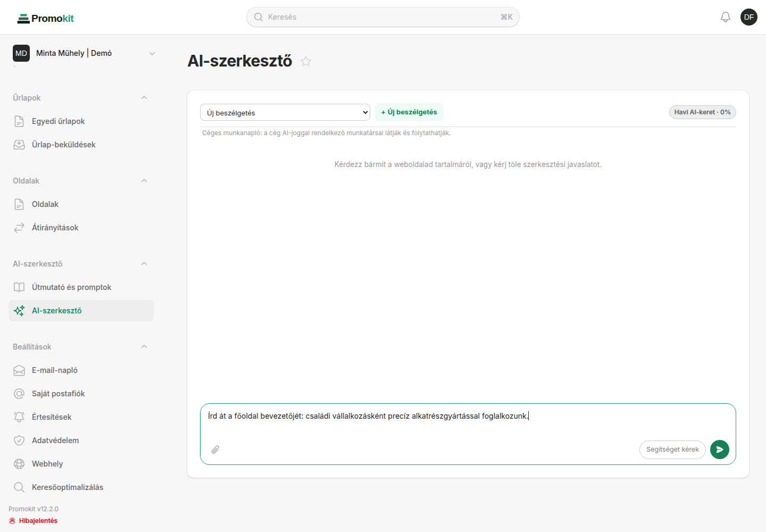The width and height of the screenshot is (766, 532).
Task: Click the MD workspace badge
Action: coord(21,53)
